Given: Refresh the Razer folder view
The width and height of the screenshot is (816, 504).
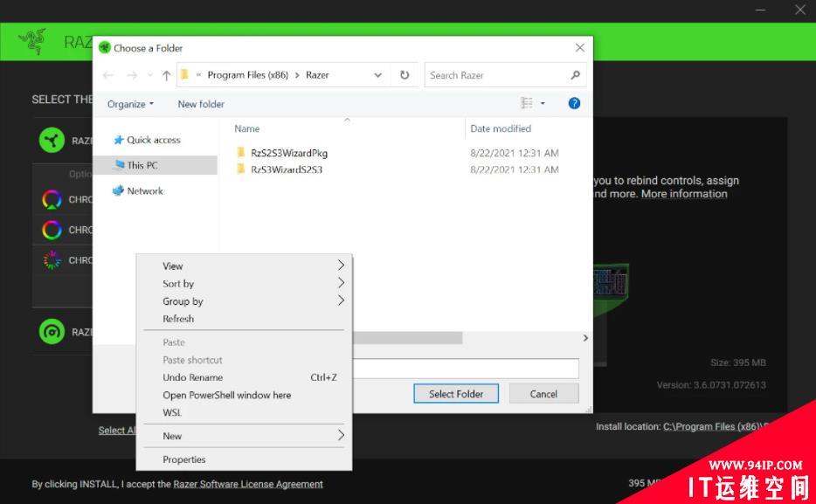Looking at the screenshot, I should pos(405,75).
